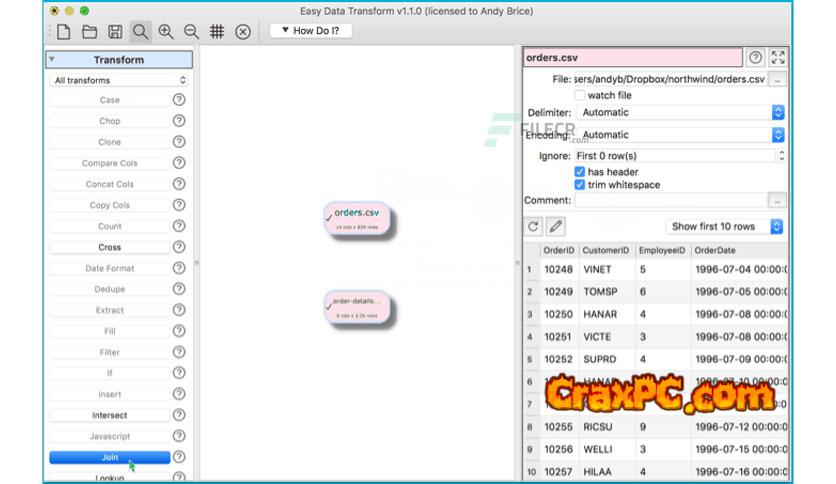Viewport: 836px width, 484px height.
Task: Click the help icon beside Dedupe
Action: [x=179, y=289]
